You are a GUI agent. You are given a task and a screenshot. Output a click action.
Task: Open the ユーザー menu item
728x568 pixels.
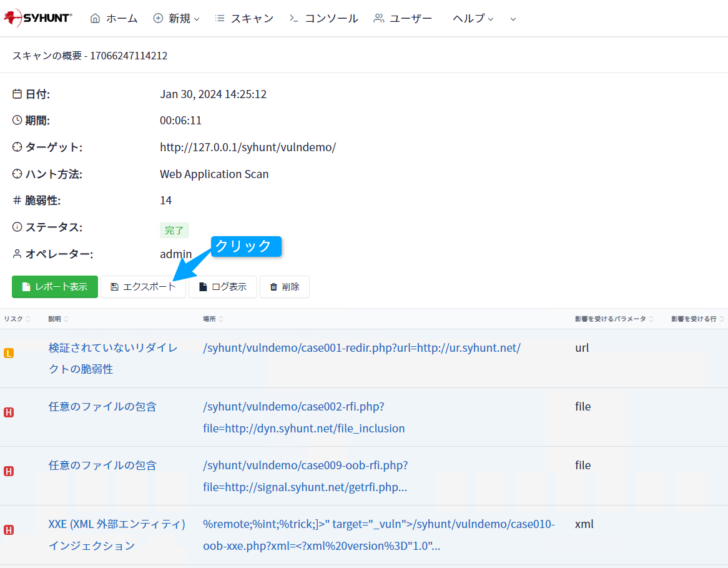[x=403, y=18]
